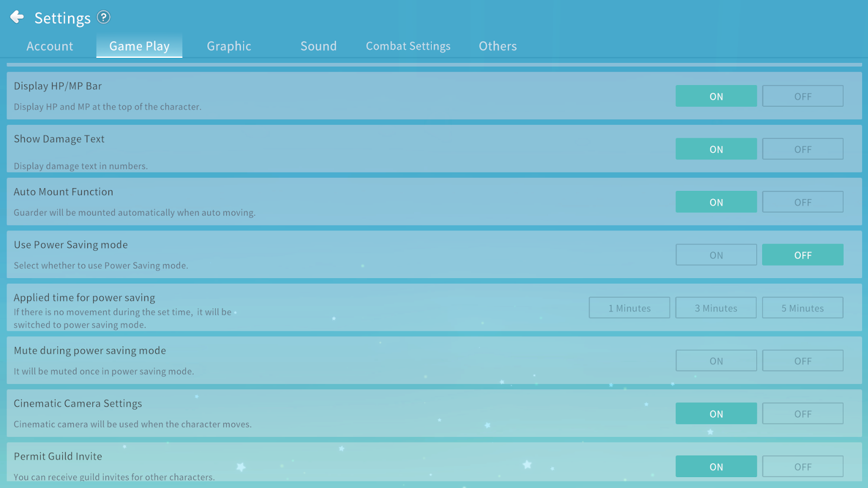
Task: Turn off Permit Guild Invite
Action: tap(802, 466)
